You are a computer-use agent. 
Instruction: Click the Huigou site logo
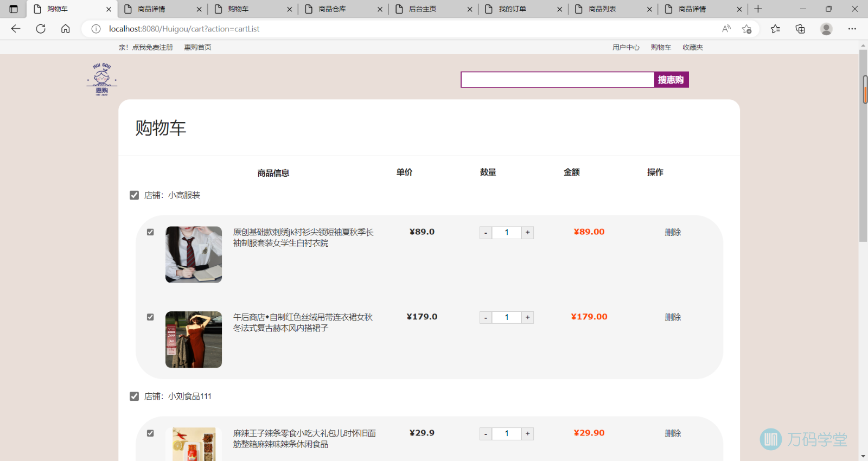[102, 79]
